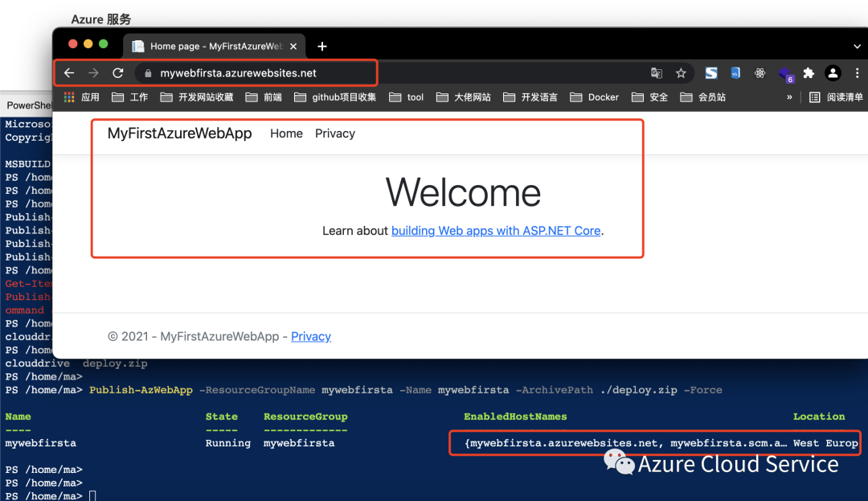Image resolution: width=868 pixels, height=501 pixels.
Task: Open the 阅读清单 reading list
Action: point(836,97)
